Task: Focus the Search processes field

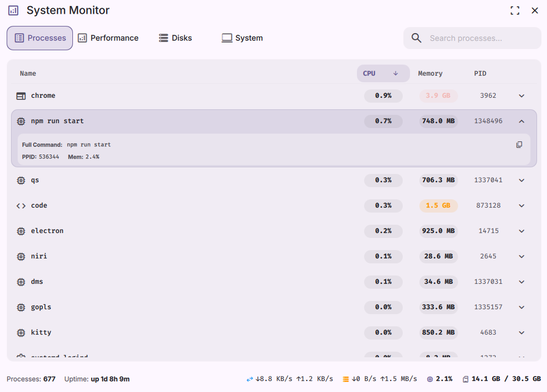Action: pyautogui.click(x=481, y=38)
